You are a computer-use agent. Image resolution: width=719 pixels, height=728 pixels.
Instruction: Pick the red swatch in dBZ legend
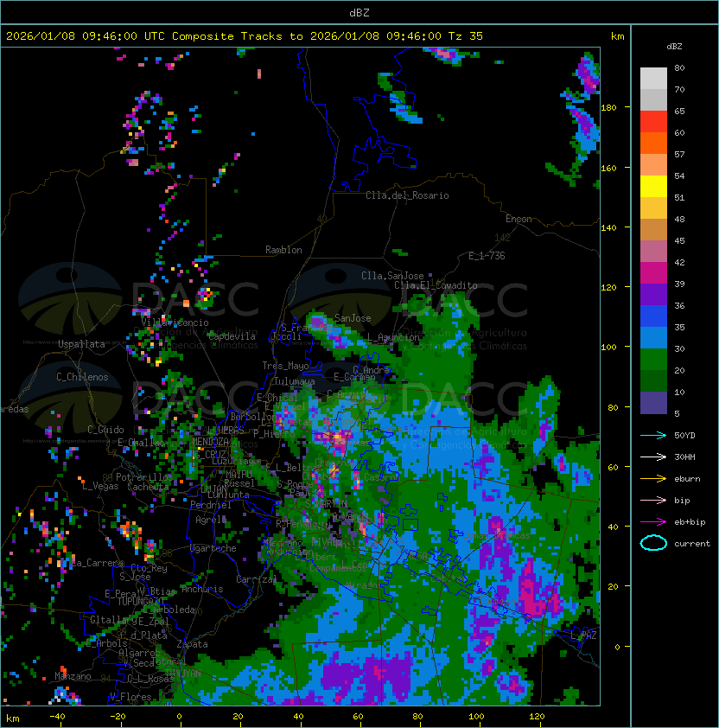click(x=653, y=122)
